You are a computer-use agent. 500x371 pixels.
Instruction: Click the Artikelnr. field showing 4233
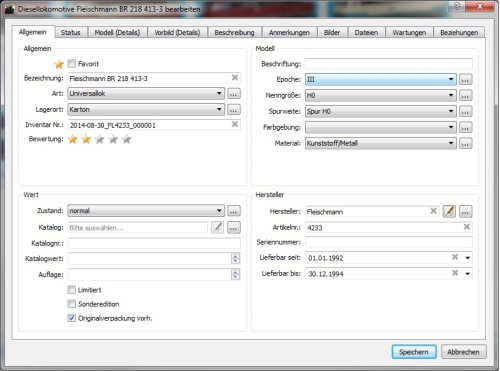pyautogui.click(x=389, y=227)
